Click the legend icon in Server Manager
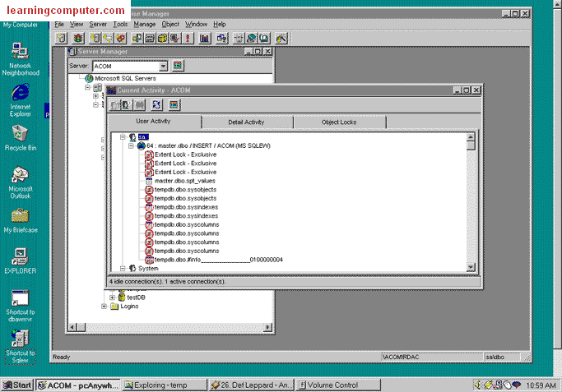The image size is (562, 392). (178, 66)
